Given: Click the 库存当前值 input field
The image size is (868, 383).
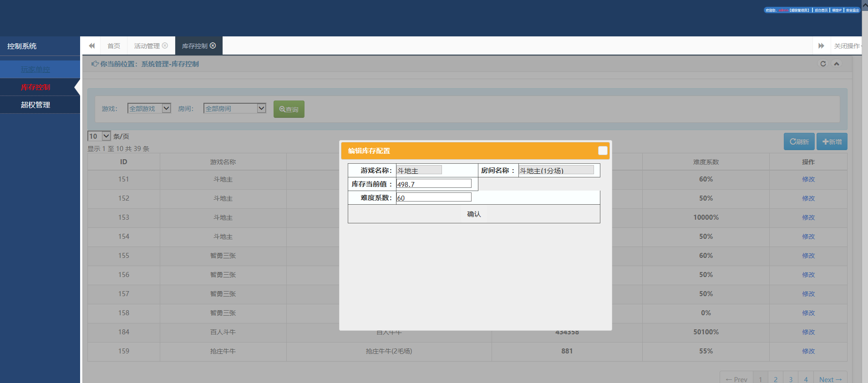Looking at the screenshot, I should (433, 184).
